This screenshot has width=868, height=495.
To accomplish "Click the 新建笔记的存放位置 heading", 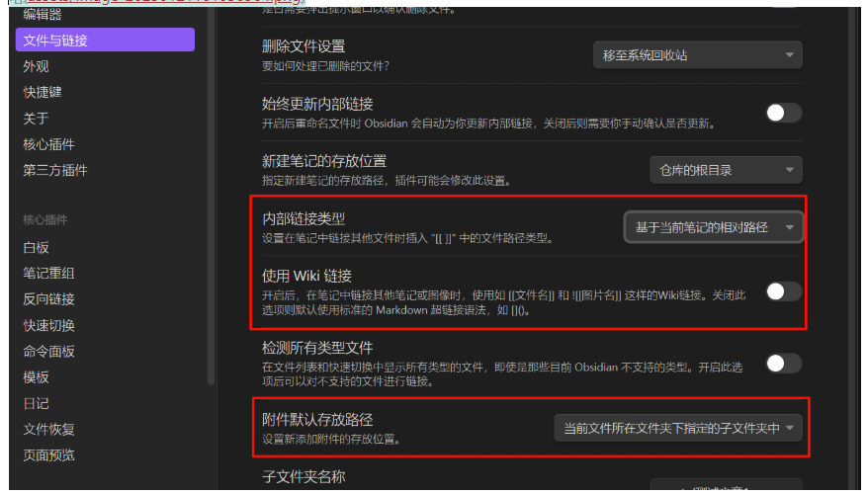I will [x=324, y=161].
